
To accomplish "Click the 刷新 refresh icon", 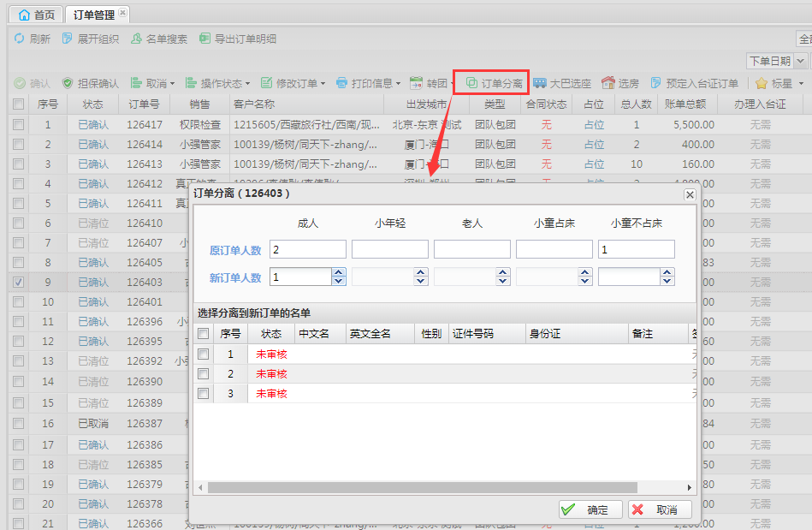I will [19, 39].
